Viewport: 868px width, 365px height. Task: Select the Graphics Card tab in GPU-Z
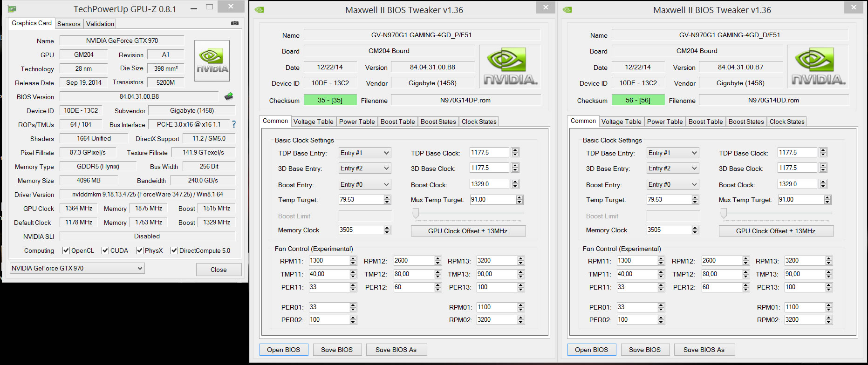pyautogui.click(x=32, y=23)
